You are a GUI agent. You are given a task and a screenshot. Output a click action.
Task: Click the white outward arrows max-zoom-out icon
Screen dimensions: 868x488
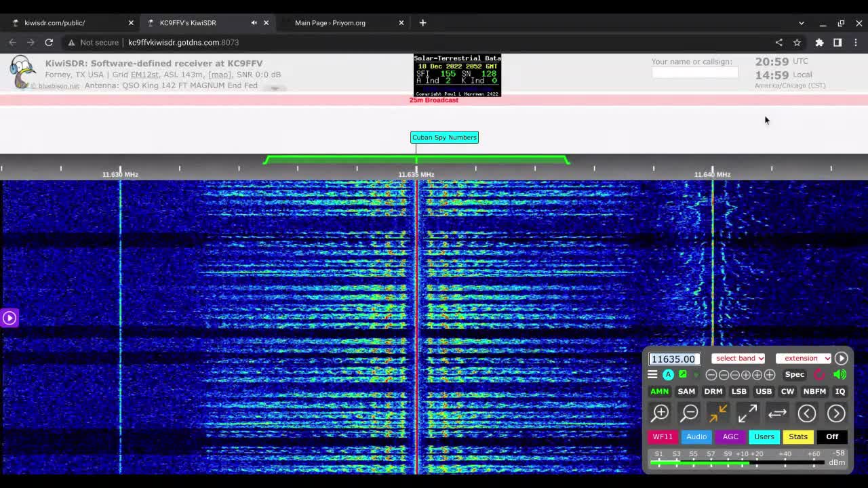pos(747,413)
